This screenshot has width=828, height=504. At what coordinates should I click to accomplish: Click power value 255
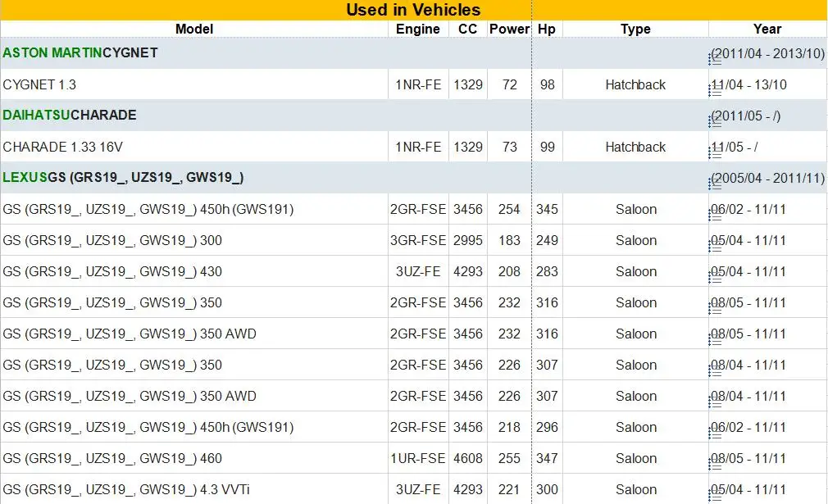(x=509, y=458)
